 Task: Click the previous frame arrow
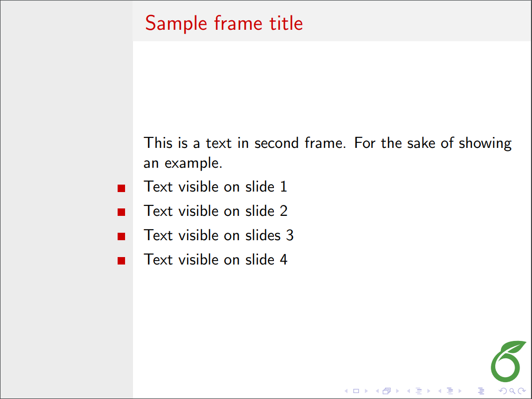click(377, 391)
